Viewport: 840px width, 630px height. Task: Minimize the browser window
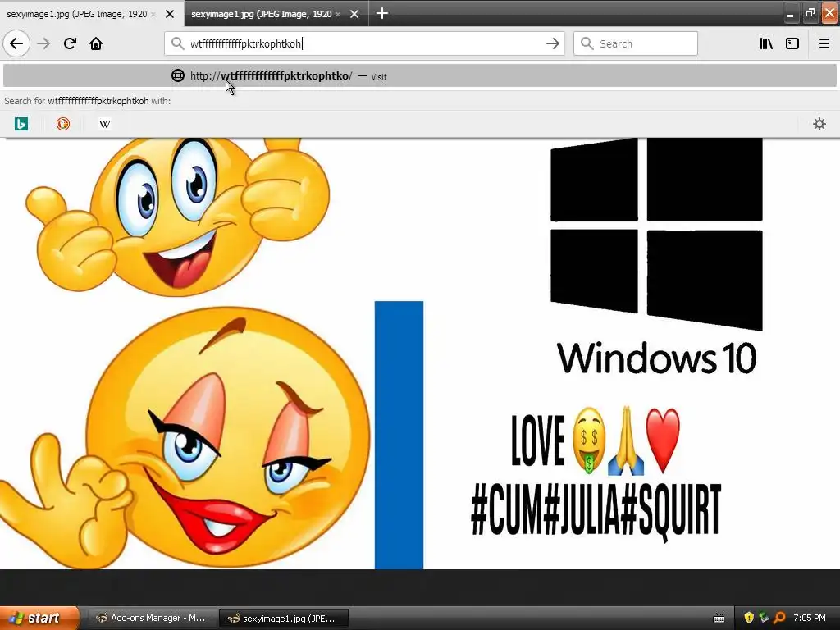pos(790,14)
